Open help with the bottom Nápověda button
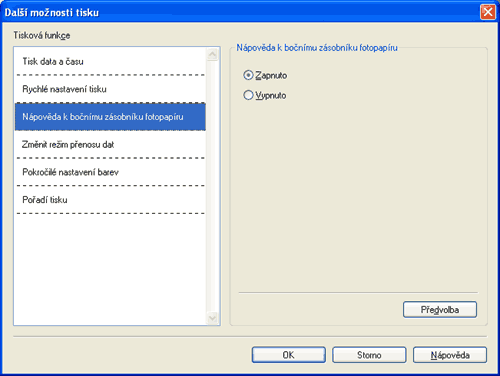 (450, 355)
